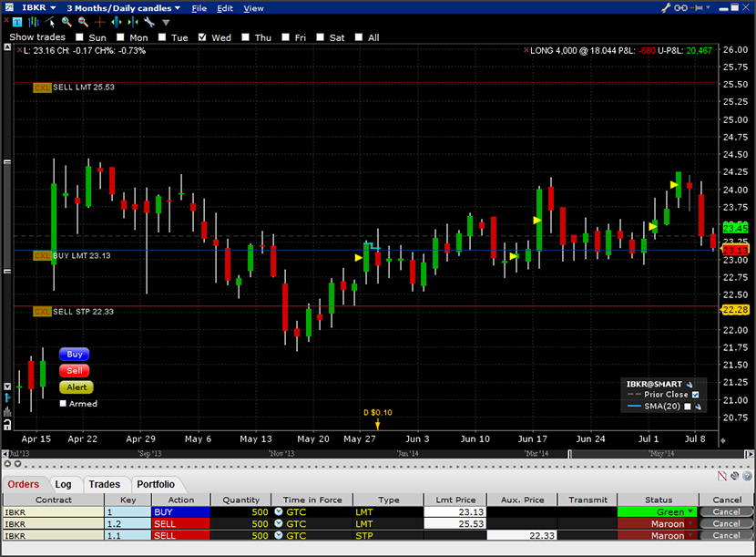Image resolution: width=756 pixels, height=557 pixels.
Task: Click the candlestick chart type icon
Action: [34, 22]
